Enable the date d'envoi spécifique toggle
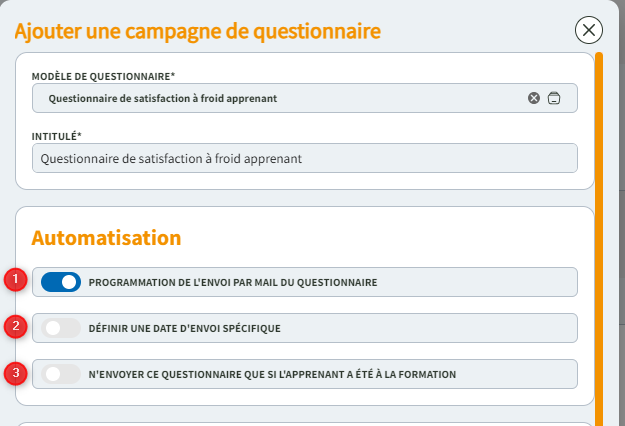The width and height of the screenshot is (625, 426). point(61,328)
